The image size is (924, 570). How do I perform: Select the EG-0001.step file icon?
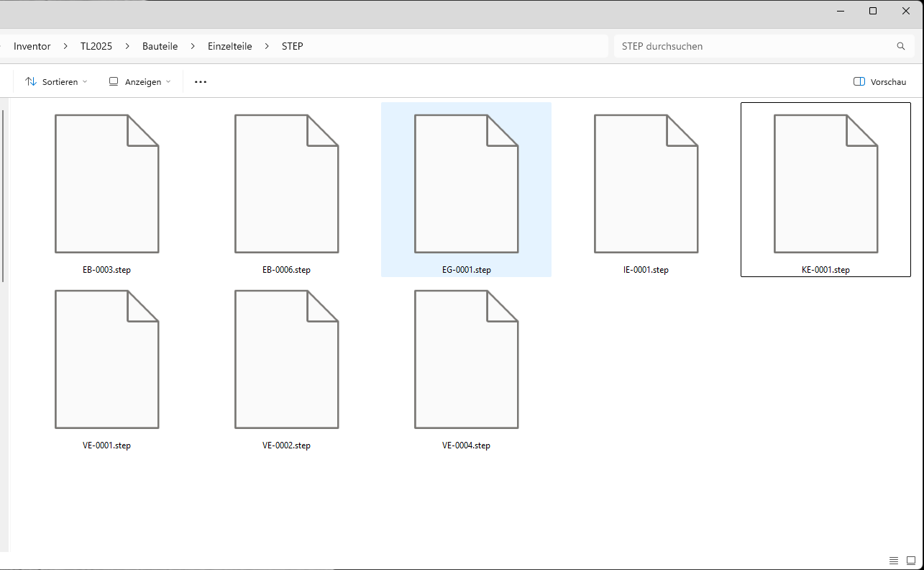pos(466,184)
